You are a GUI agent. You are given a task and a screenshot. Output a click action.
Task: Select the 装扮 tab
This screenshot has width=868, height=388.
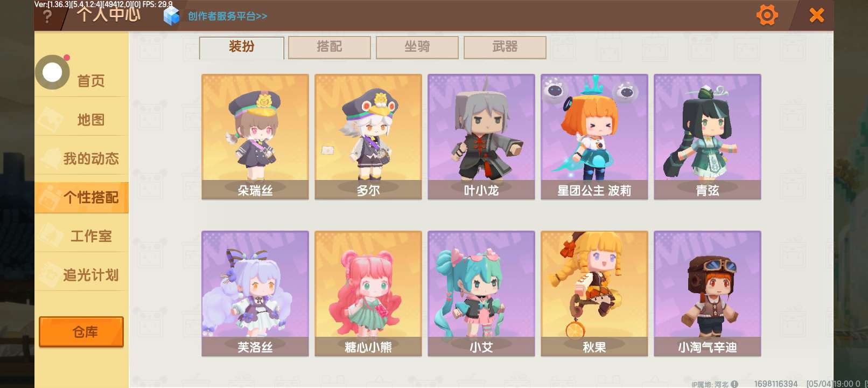[242, 47]
